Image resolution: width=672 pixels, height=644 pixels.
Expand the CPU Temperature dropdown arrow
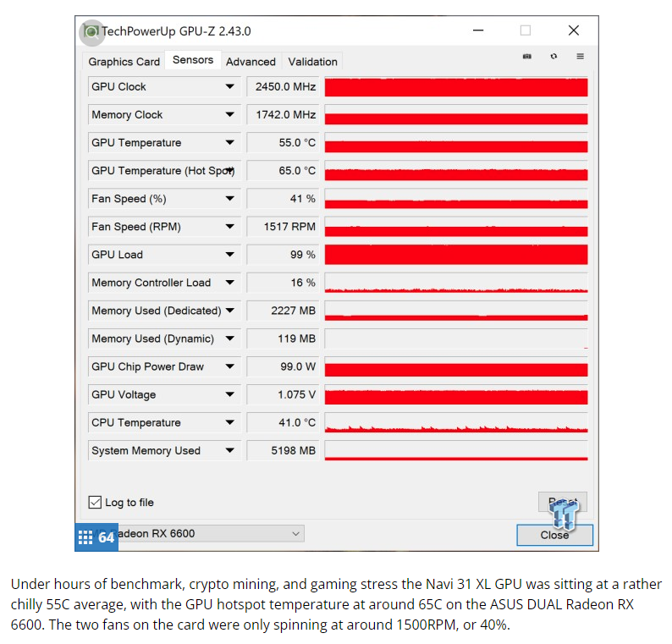click(229, 422)
